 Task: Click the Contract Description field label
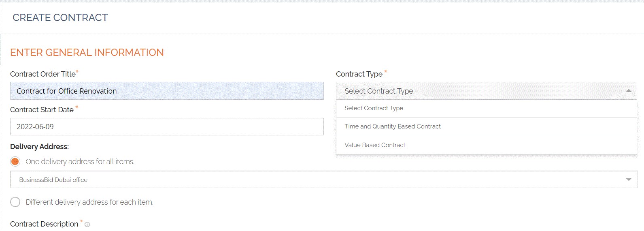click(44, 224)
